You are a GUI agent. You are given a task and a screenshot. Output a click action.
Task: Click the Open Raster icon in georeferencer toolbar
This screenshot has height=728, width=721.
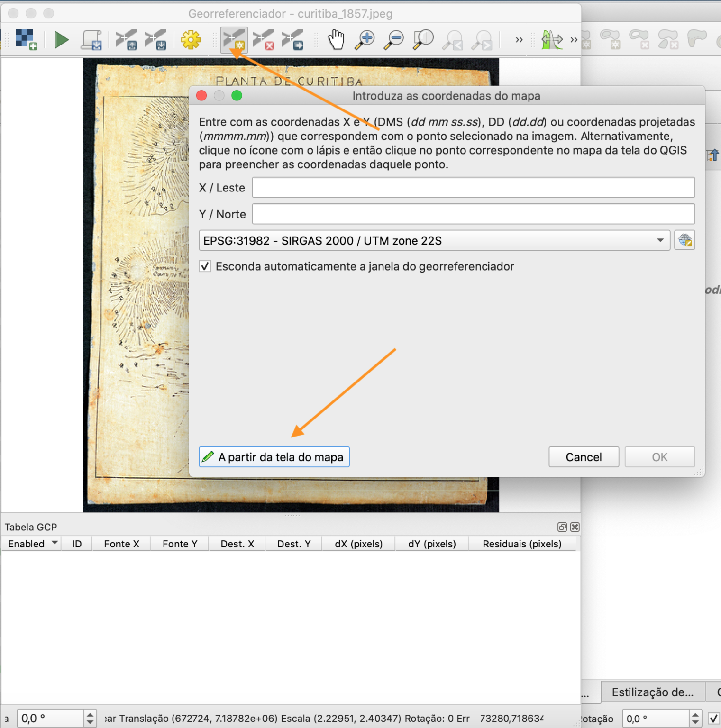(x=26, y=39)
